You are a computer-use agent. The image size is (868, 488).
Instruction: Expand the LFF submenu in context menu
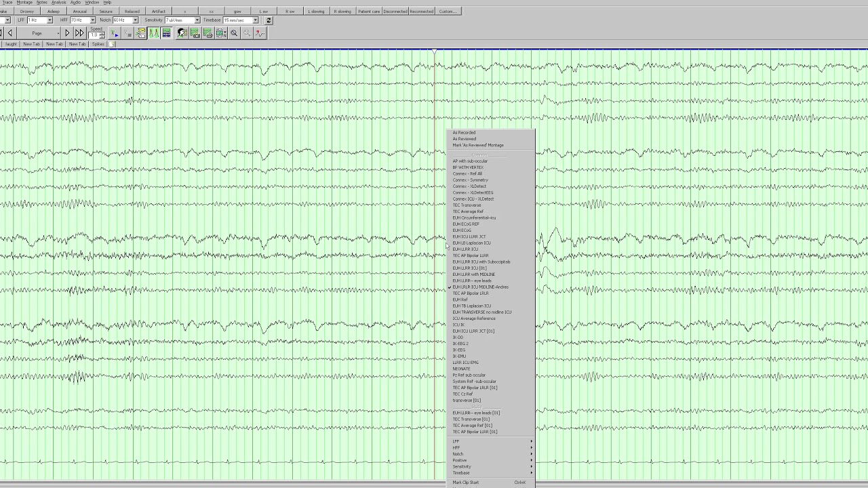coord(492,441)
